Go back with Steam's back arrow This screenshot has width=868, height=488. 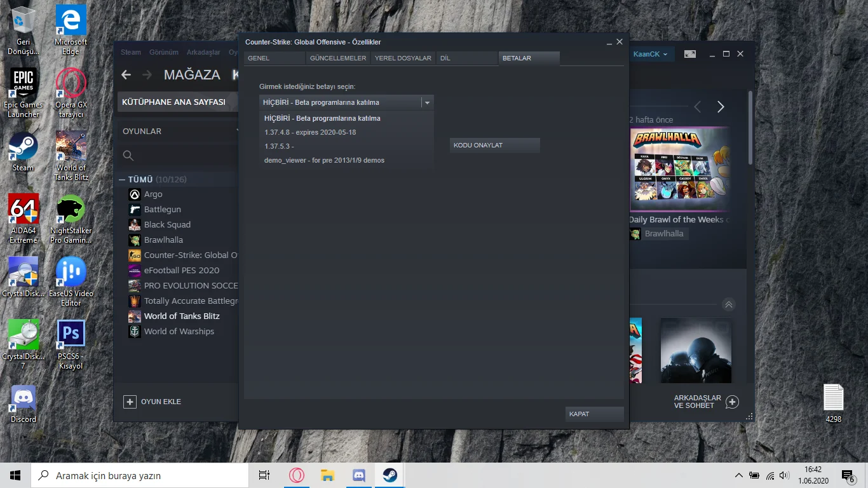126,75
